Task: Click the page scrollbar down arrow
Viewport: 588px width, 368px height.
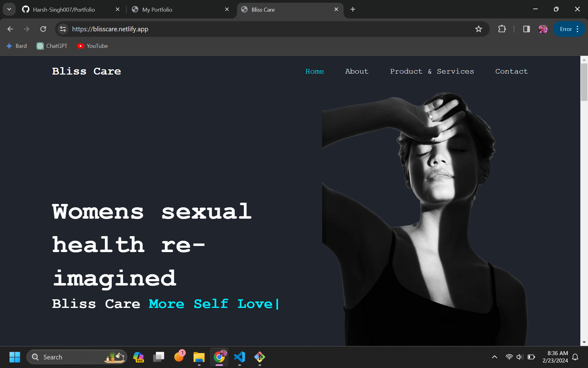Action: [584, 342]
